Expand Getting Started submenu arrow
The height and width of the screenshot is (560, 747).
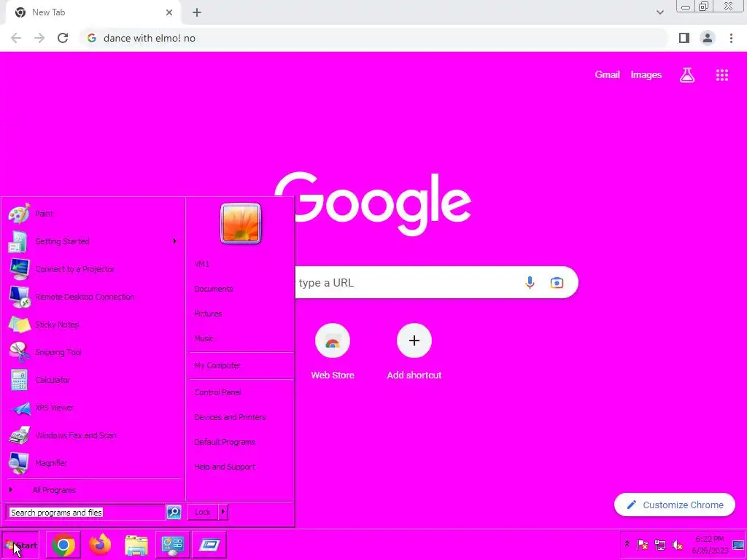coord(175,241)
